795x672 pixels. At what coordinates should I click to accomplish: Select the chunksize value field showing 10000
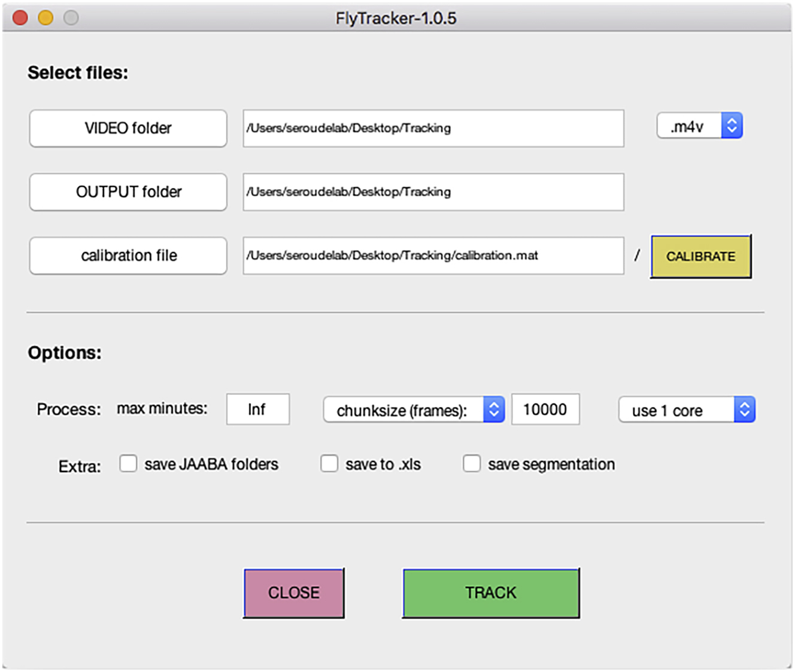click(x=545, y=409)
